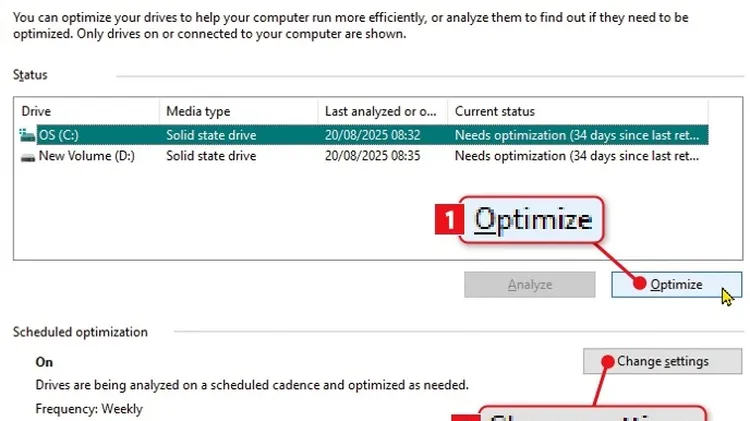Click the 20/08/2025 08:32 analyzed date
Screen dimensions: 750x421
pos(373,135)
